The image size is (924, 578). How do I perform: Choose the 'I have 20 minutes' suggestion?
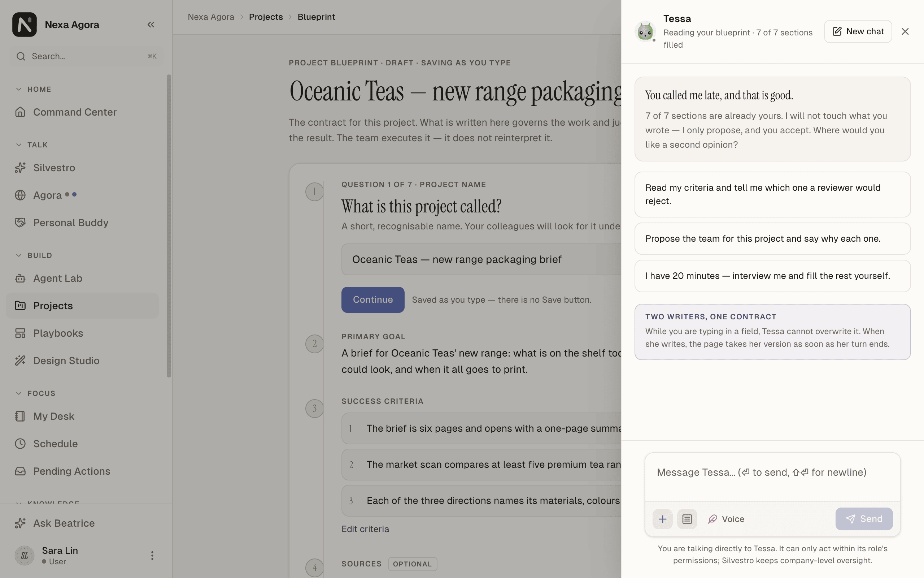(x=772, y=276)
